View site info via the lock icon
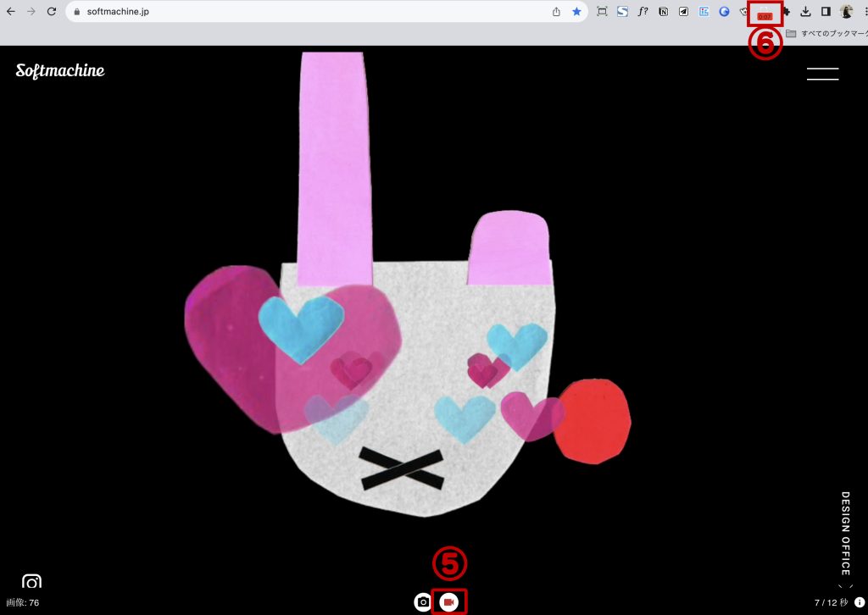 (x=77, y=12)
